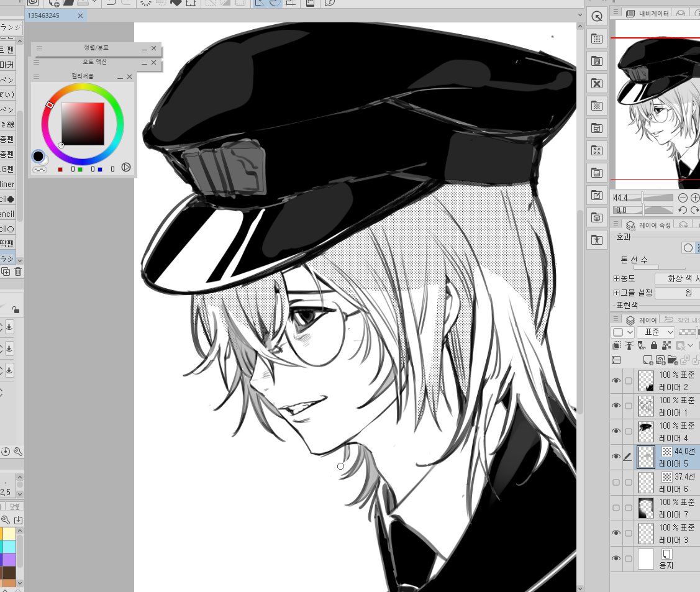700x592 pixels.
Task: Adjust Navigator rotation slider at 0.0
Action: tap(643, 210)
